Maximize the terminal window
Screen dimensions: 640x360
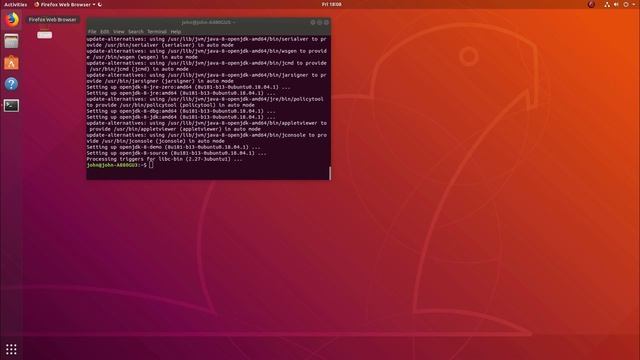(x=320, y=22)
